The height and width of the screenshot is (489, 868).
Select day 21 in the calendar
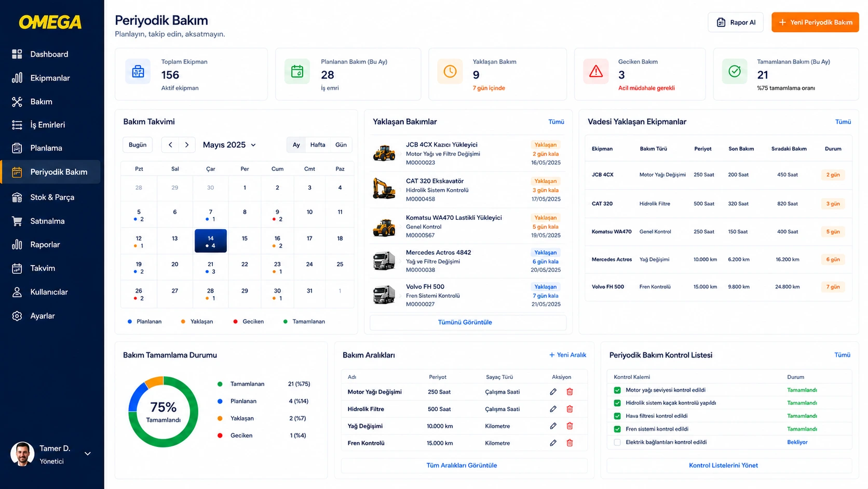[210, 267]
